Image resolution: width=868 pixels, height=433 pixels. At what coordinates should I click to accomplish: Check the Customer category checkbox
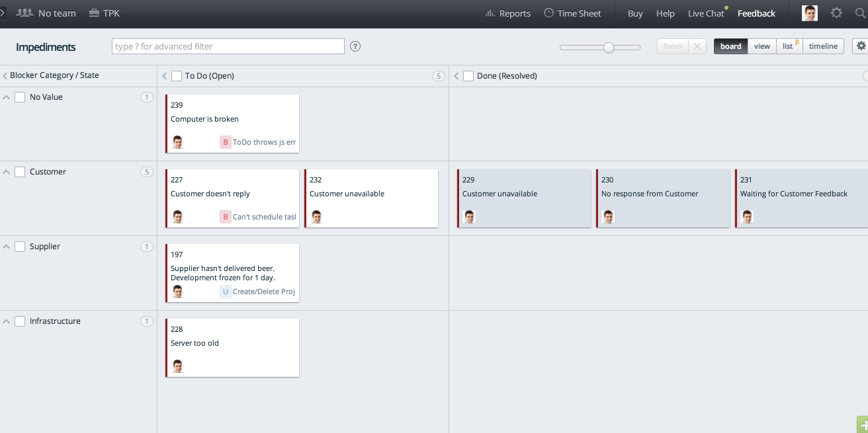pyautogui.click(x=20, y=171)
